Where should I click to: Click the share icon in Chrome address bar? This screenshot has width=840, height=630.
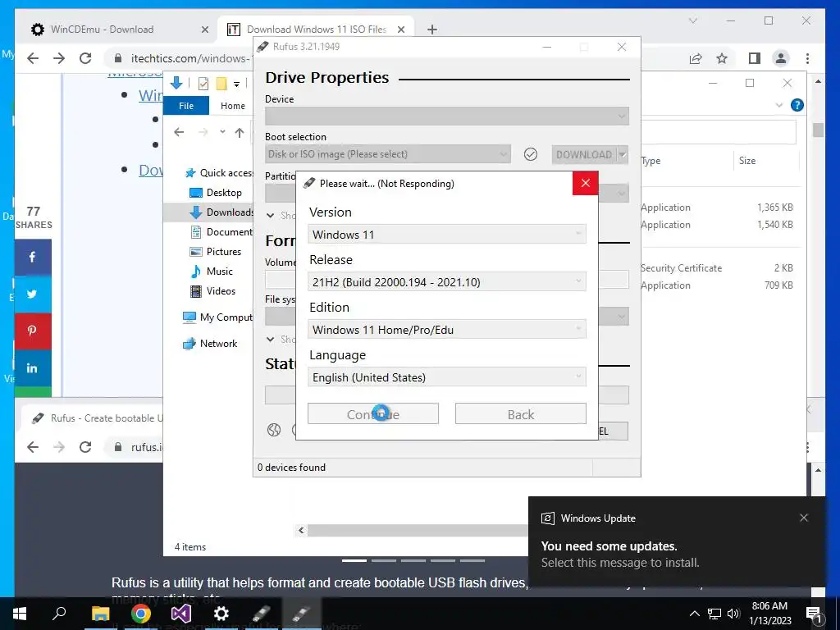click(x=696, y=58)
